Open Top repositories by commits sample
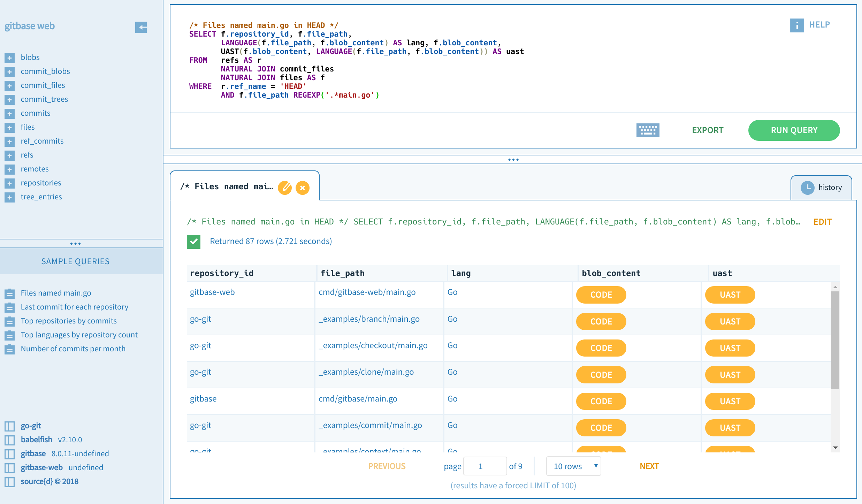 click(68, 321)
